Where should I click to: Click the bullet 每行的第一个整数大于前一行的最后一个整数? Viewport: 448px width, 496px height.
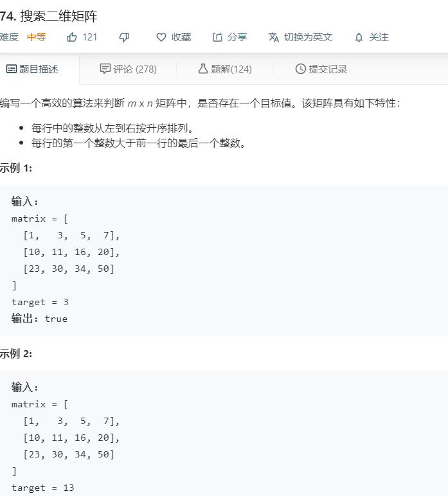(139, 143)
